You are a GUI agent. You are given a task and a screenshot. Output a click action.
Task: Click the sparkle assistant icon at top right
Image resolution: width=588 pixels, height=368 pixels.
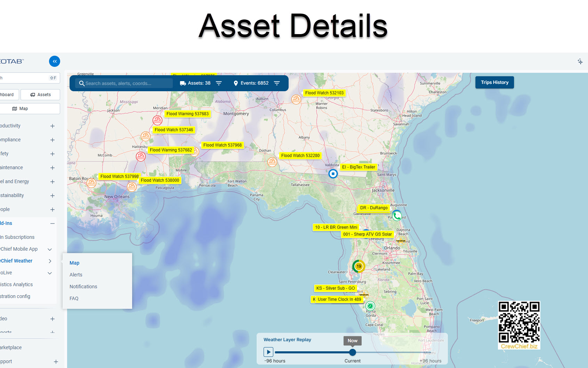pos(580,61)
